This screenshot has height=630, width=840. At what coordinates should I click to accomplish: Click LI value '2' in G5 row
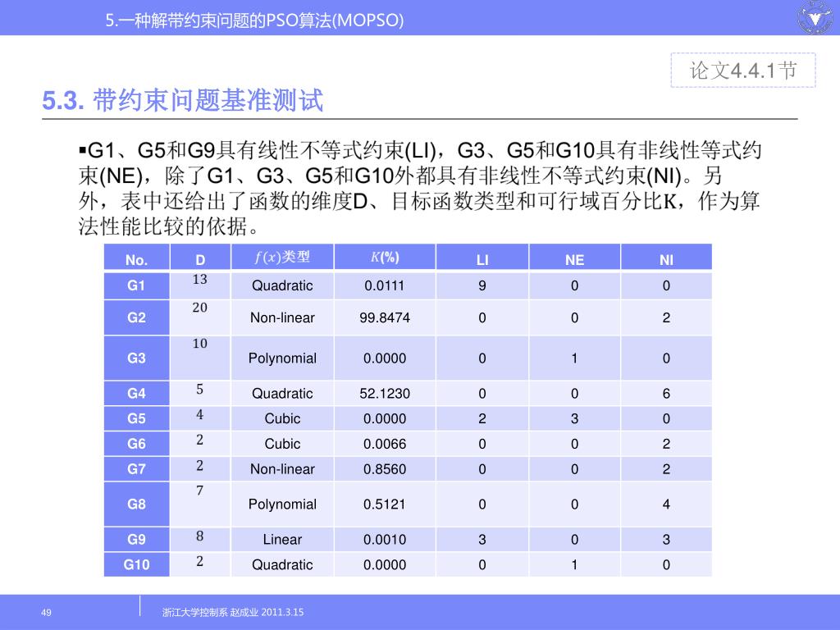coord(482,418)
